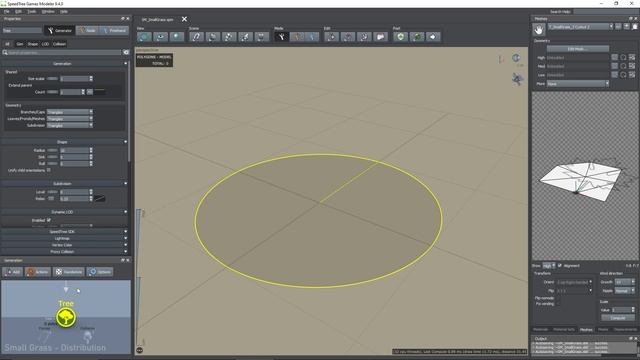The height and width of the screenshot is (360, 640).
Task: Click the light direction gizmo in viewport
Action: coord(517,79)
